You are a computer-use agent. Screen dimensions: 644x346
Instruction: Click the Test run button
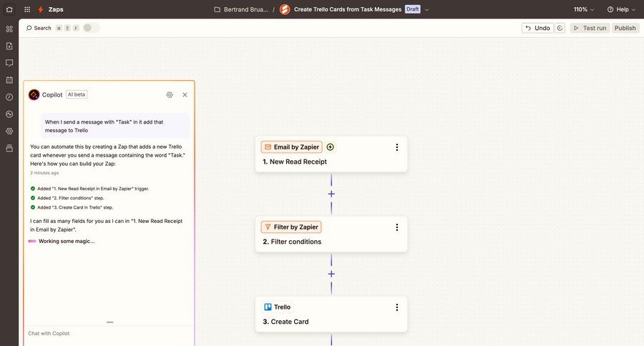click(x=590, y=28)
